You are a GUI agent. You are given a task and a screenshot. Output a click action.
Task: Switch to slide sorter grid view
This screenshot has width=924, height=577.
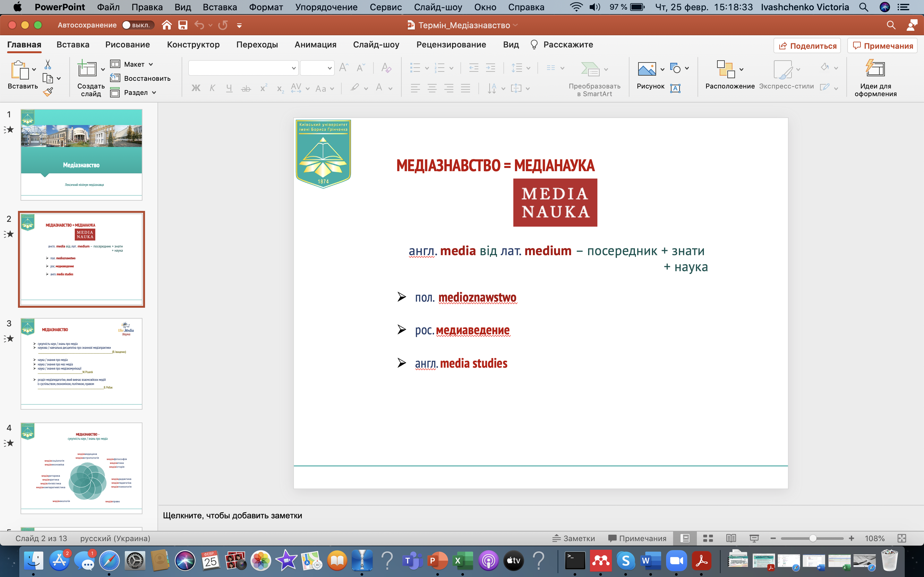708,538
